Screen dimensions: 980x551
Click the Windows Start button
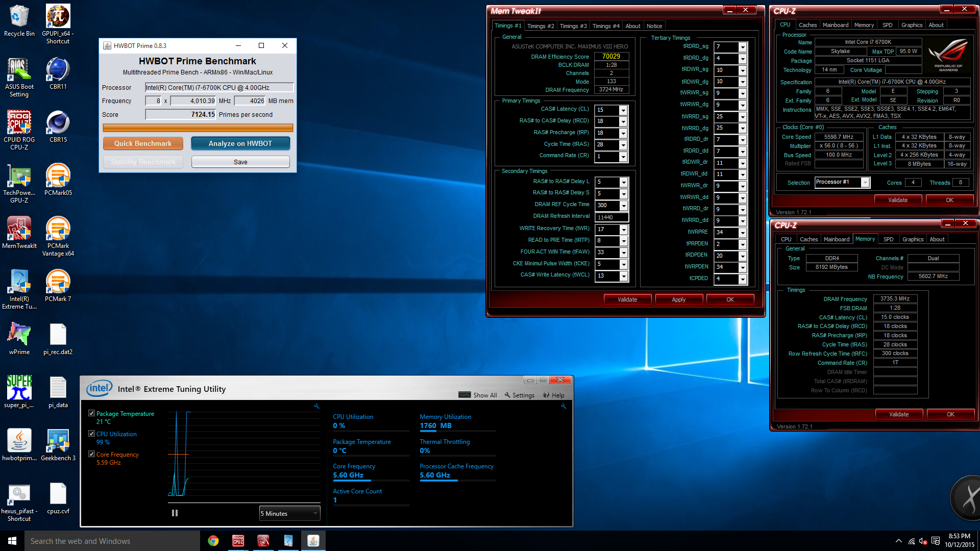tap(12, 541)
